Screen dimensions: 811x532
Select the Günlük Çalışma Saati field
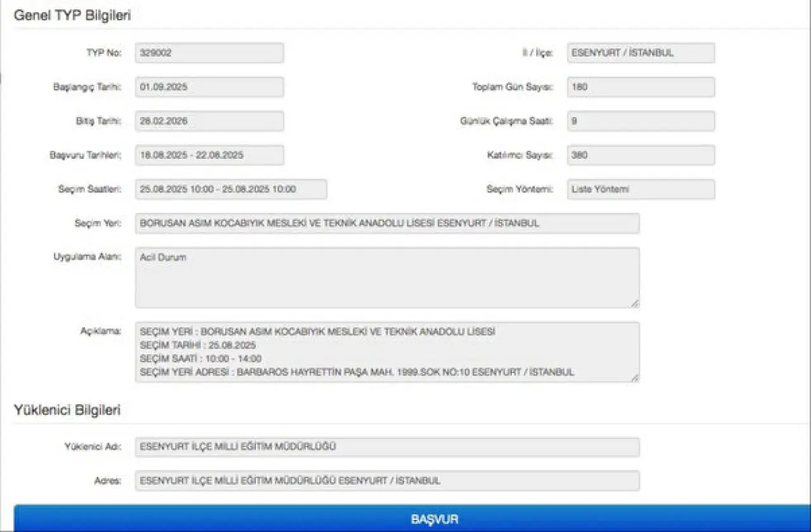(x=641, y=121)
